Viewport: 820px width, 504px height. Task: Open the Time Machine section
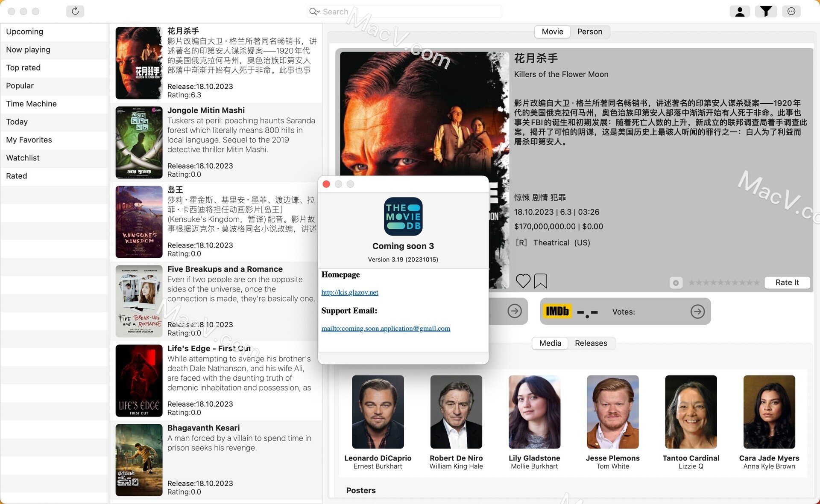pyautogui.click(x=54, y=104)
